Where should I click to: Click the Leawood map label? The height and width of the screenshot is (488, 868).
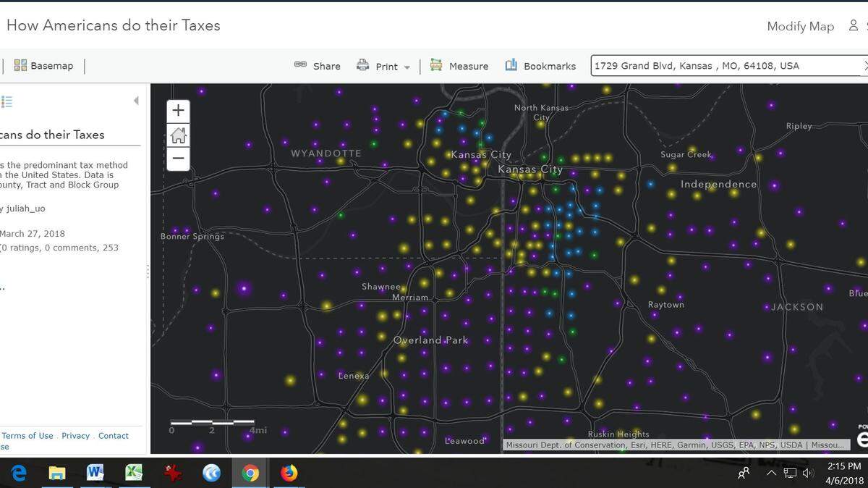[464, 441]
